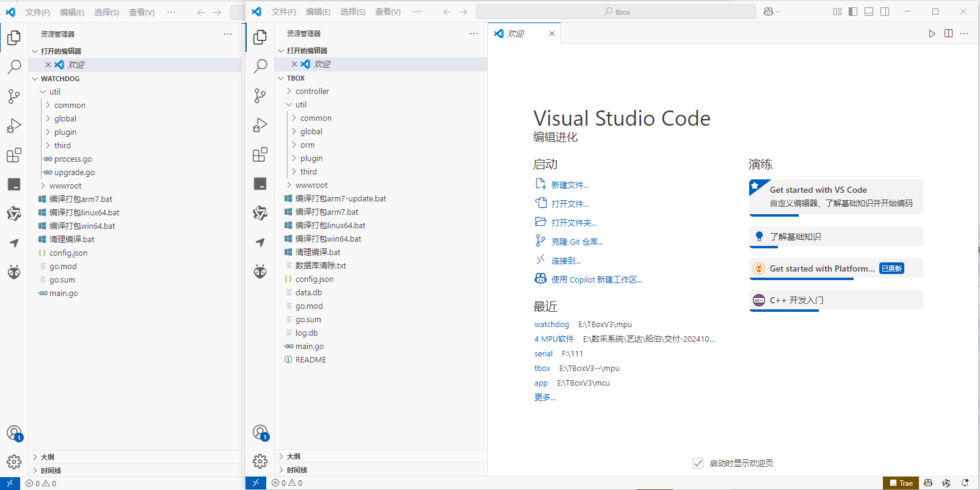Image resolution: width=980 pixels, height=490 pixels.
Task: Expand the 时间线 section in tbox window
Action: coord(381,470)
